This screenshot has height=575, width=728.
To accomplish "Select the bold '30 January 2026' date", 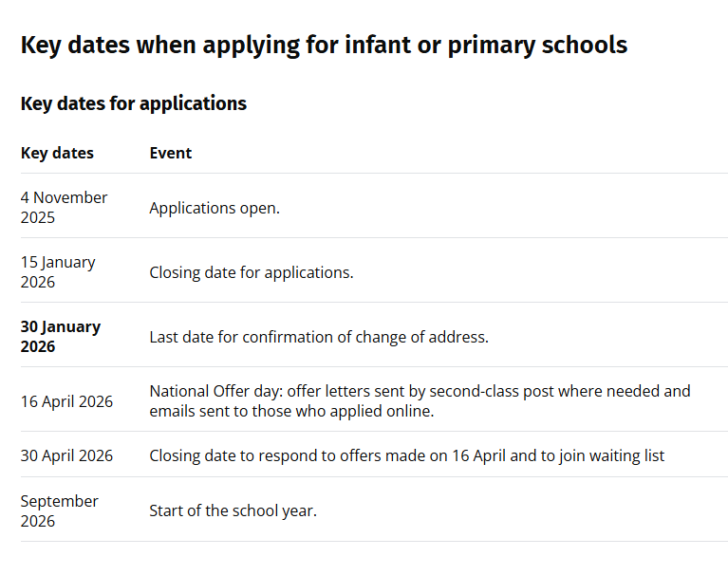I will pos(60,336).
